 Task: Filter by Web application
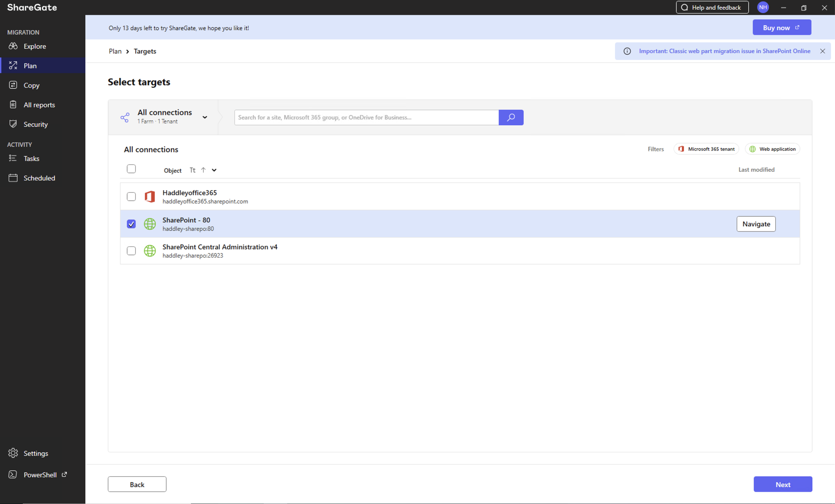coord(772,149)
